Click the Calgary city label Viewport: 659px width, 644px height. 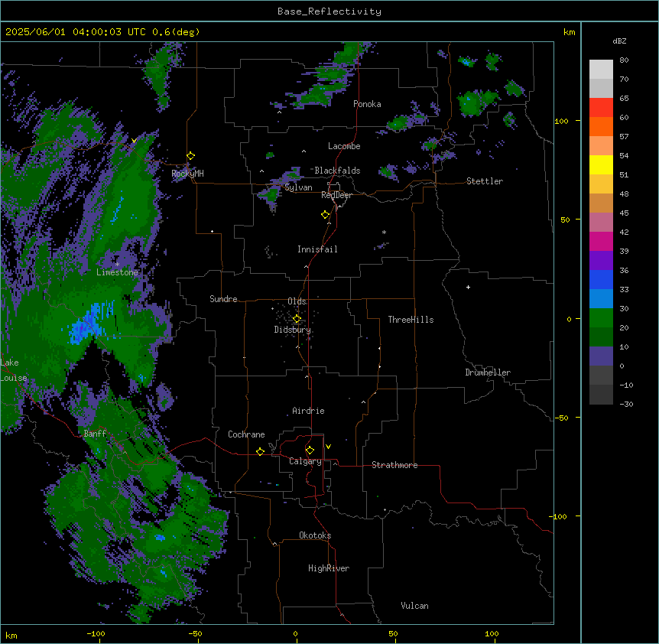point(305,461)
